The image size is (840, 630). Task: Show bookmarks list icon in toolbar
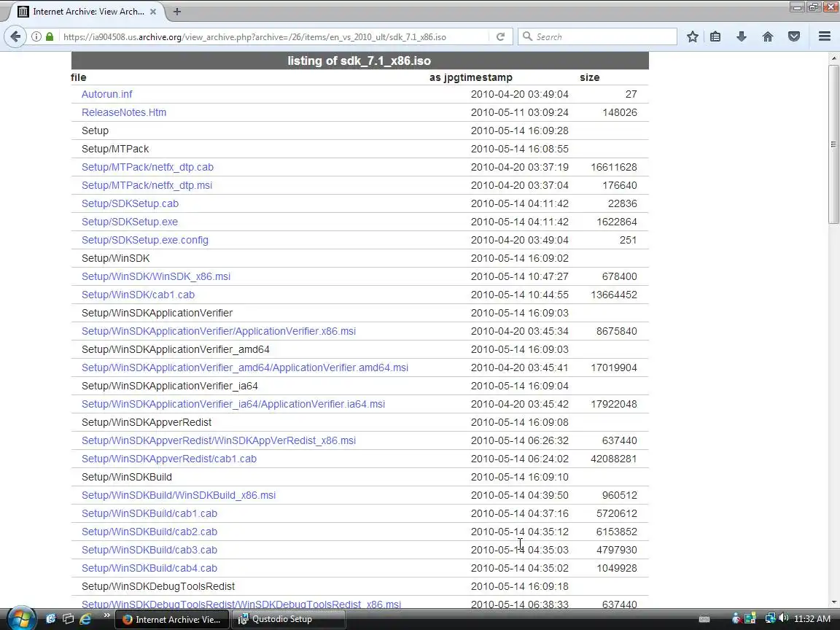pyautogui.click(x=715, y=36)
